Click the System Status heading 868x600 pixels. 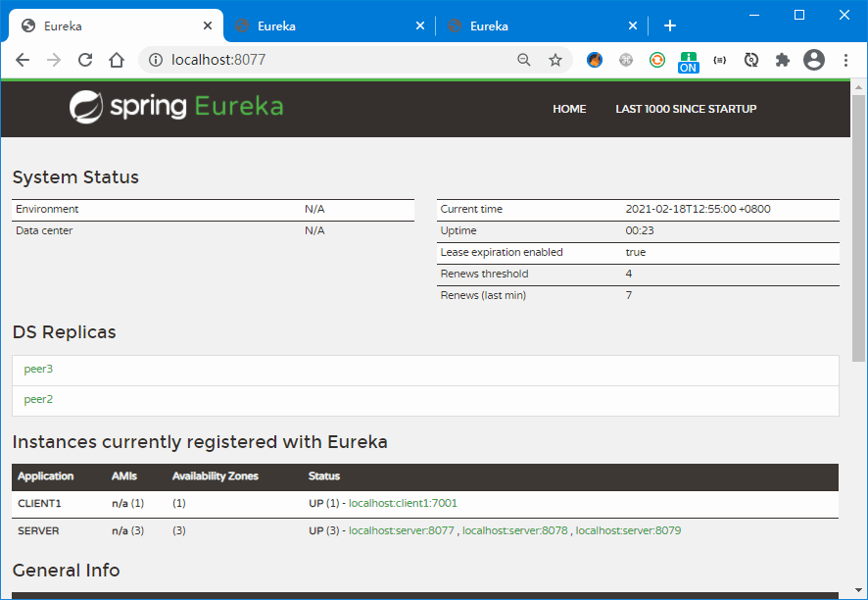coord(75,177)
